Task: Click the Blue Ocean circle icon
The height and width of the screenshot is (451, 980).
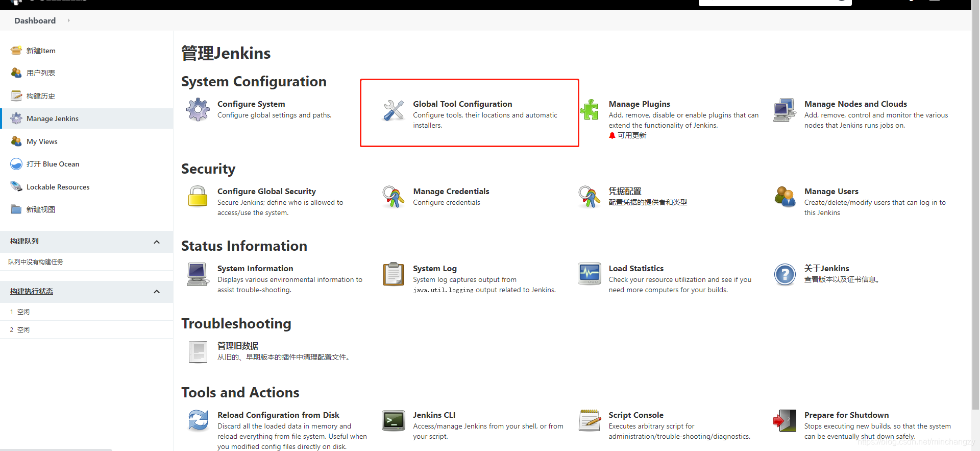Action: click(x=16, y=164)
